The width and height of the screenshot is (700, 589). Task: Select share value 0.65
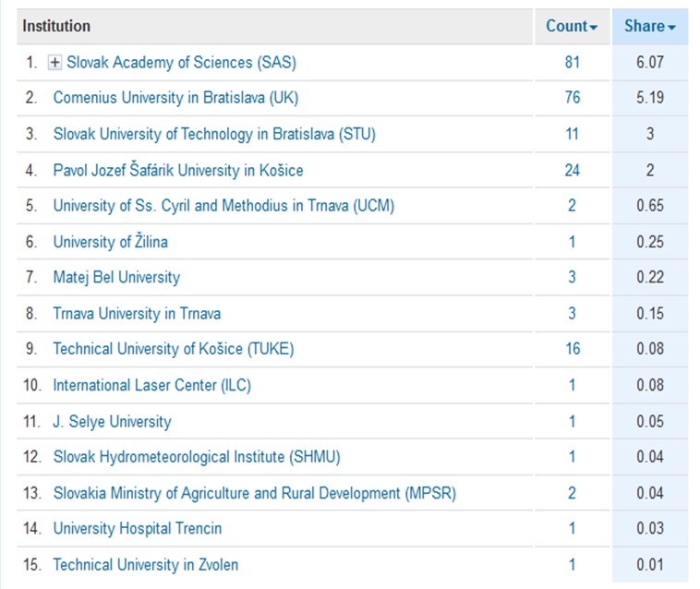(x=650, y=205)
